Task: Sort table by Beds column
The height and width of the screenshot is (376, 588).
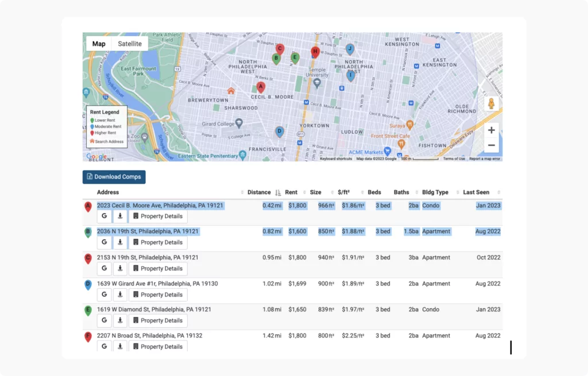Action: click(374, 192)
